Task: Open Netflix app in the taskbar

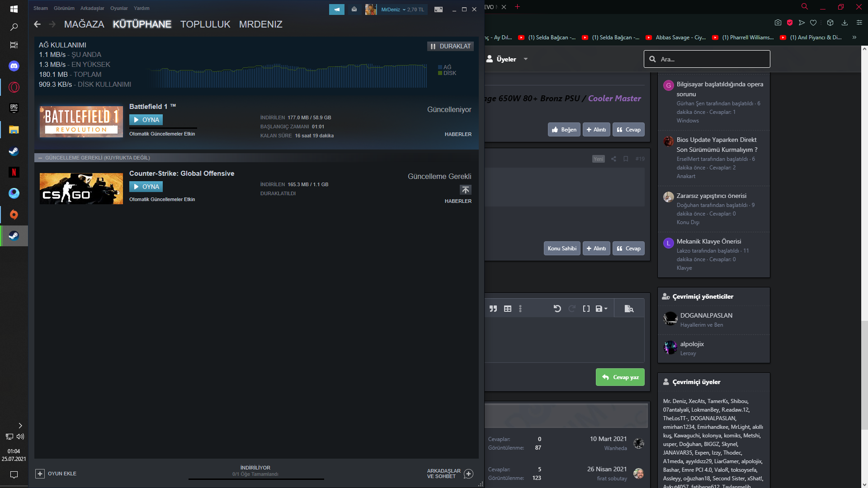Action: [x=14, y=172]
